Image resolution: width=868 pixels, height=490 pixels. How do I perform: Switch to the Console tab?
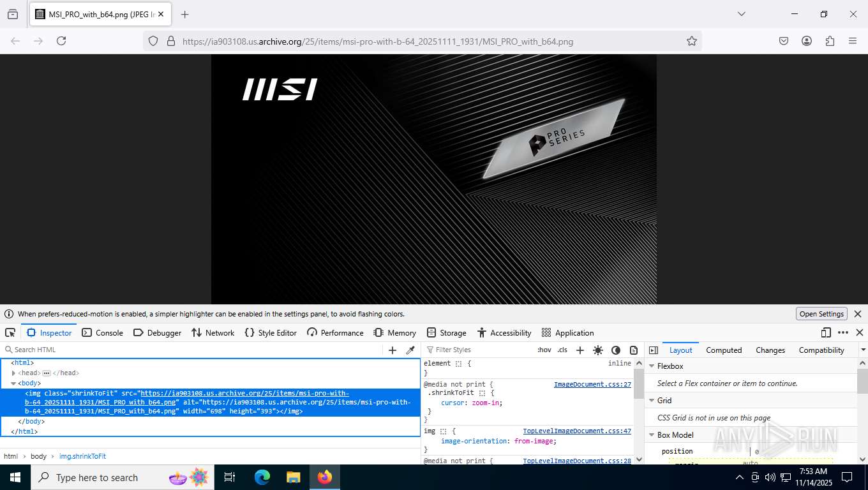[102, 332]
